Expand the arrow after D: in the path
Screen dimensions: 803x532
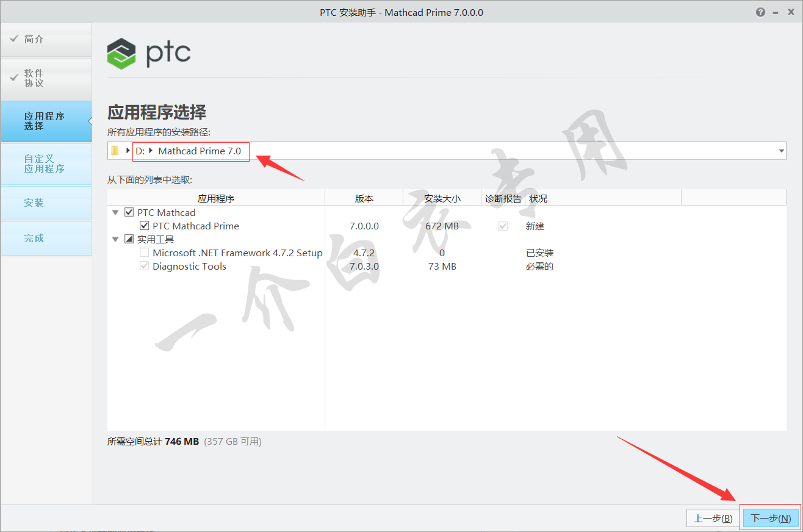(151, 151)
